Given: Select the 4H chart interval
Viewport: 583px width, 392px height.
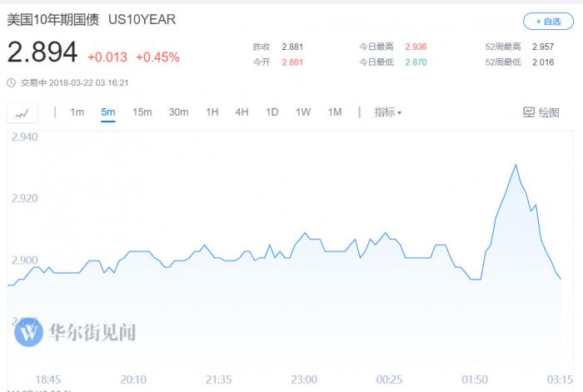Looking at the screenshot, I should point(242,112).
